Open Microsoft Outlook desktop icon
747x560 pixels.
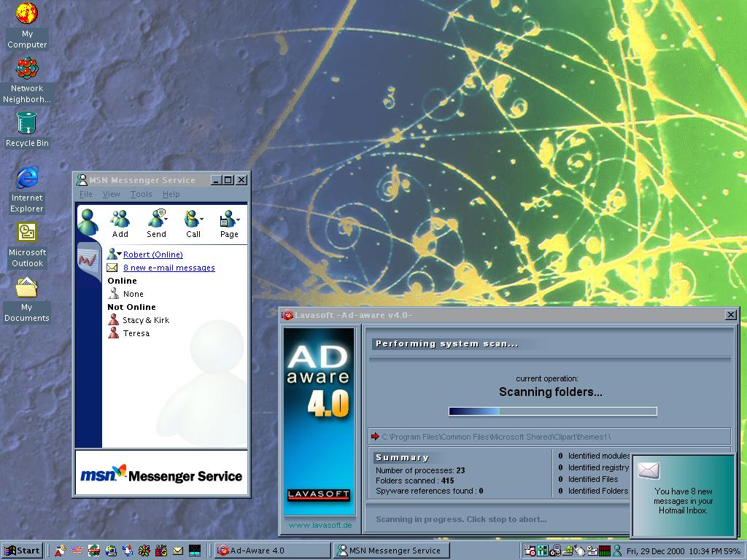point(27,233)
